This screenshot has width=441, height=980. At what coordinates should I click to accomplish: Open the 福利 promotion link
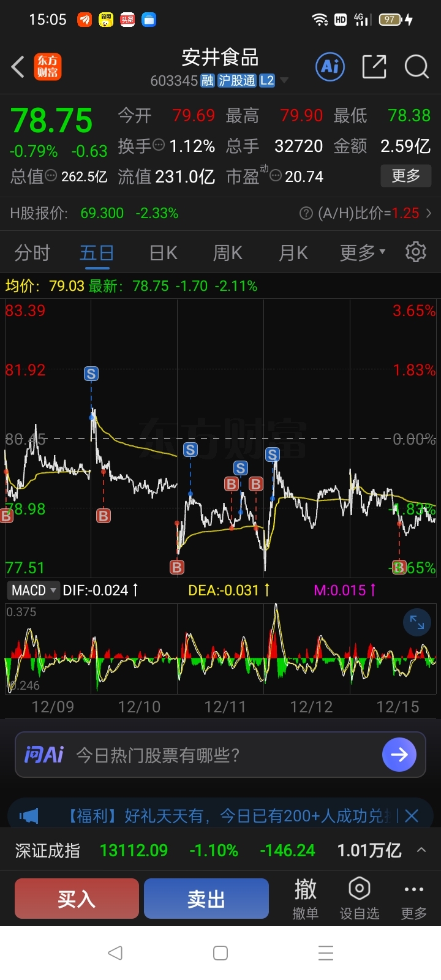tap(227, 815)
